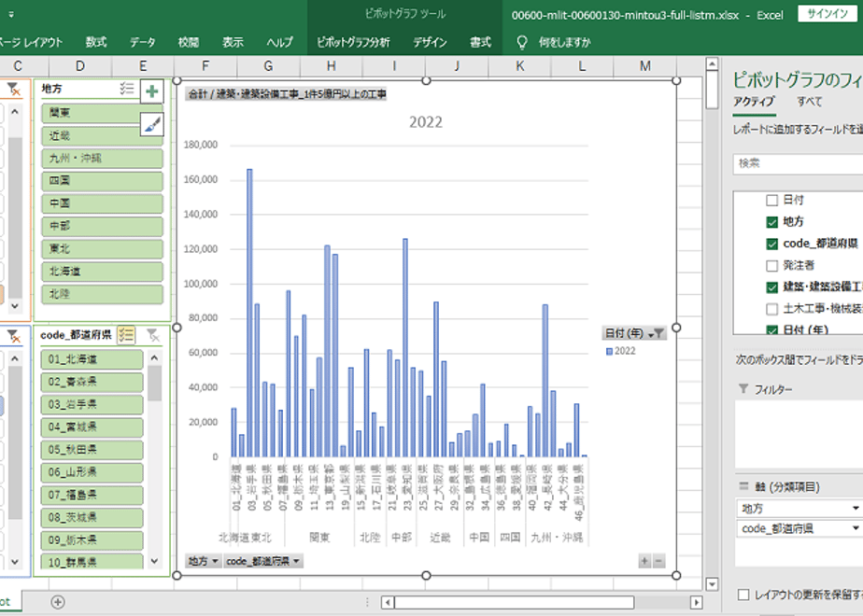Uncheck the 日付 (年) field checkbox
Image resolution: width=863 pixels, height=616 pixels.
click(x=771, y=330)
